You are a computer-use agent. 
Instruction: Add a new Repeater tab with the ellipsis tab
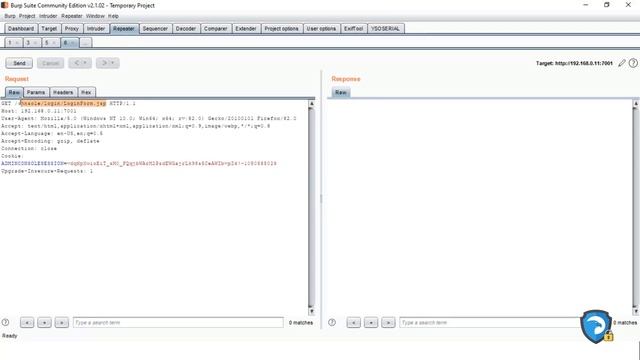[x=85, y=42]
